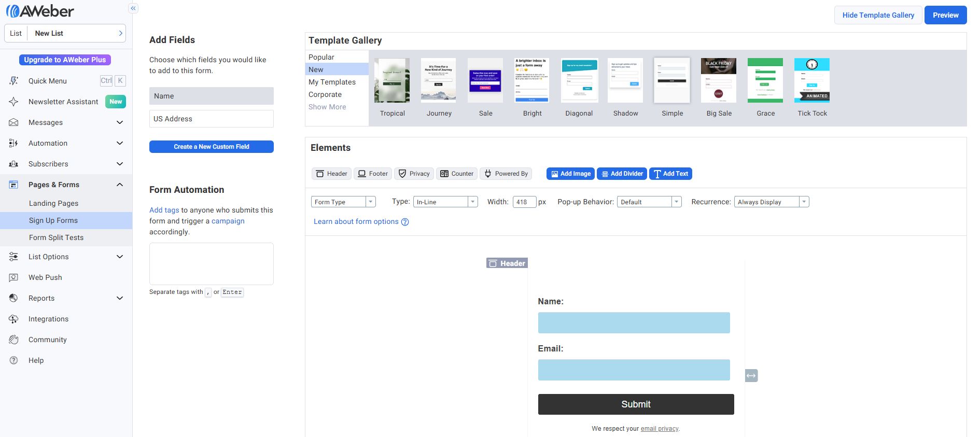Click the help icon beside form options link

(x=405, y=222)
